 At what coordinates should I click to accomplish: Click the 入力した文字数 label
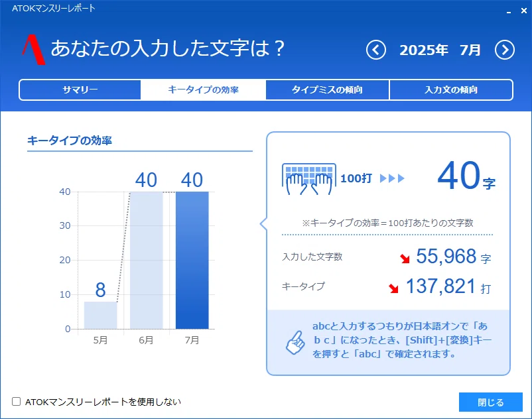312,257
